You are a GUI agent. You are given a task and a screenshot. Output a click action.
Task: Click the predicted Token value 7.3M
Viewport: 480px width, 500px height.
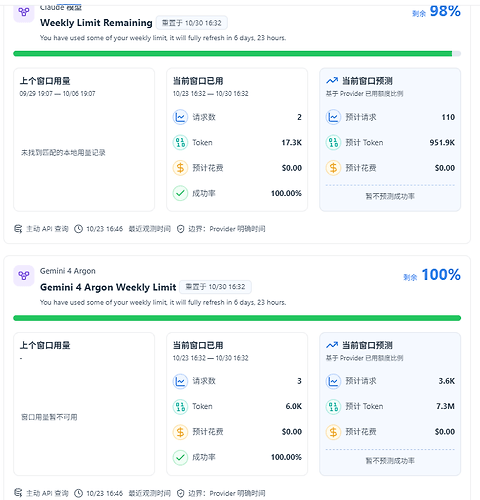point(446,406)
